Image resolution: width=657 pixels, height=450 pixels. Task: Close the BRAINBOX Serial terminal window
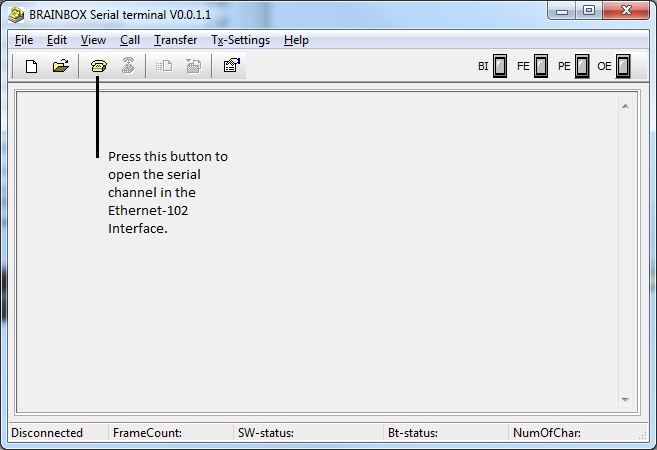coord(626,11)
